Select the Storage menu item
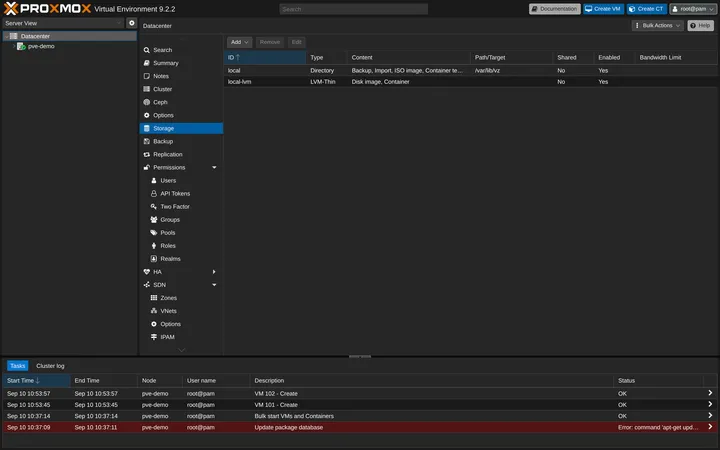This screenshot has width=720, height=450. [181, 128]
